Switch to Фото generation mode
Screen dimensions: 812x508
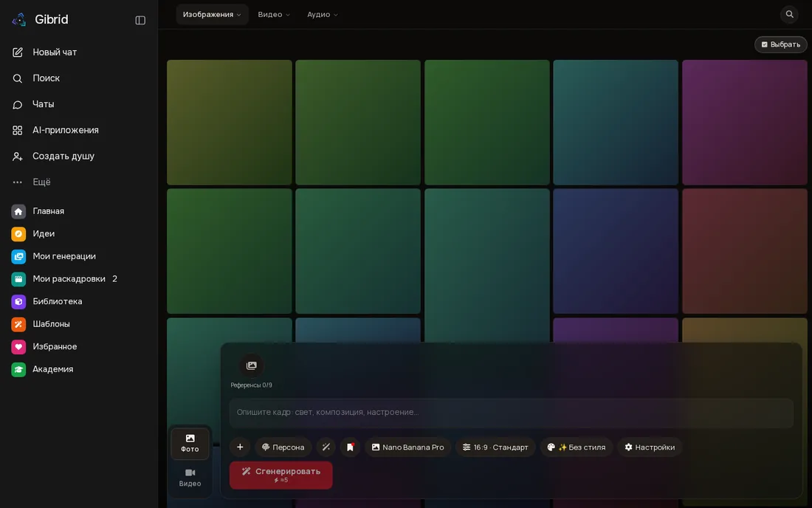pos(190,443)
